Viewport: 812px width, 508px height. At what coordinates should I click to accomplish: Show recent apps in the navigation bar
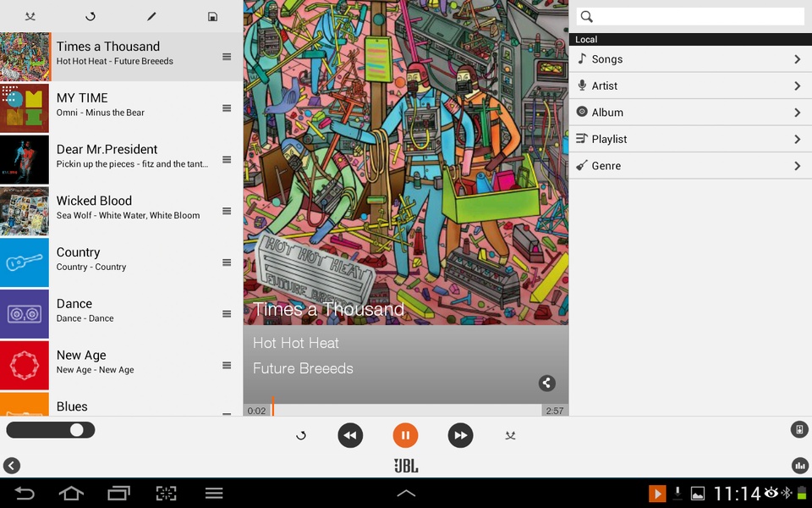pyautogui.click(x=118, y=493)
